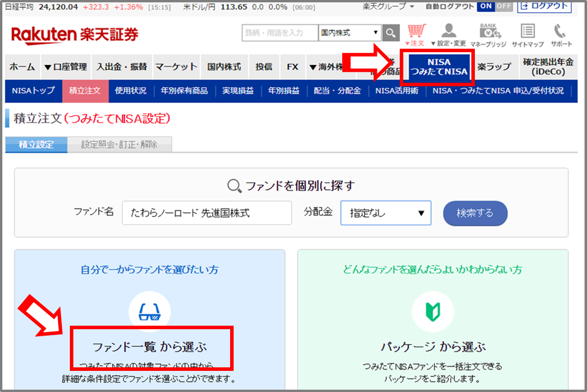Open the 年別保有商品 submenu

pos(184,90)
